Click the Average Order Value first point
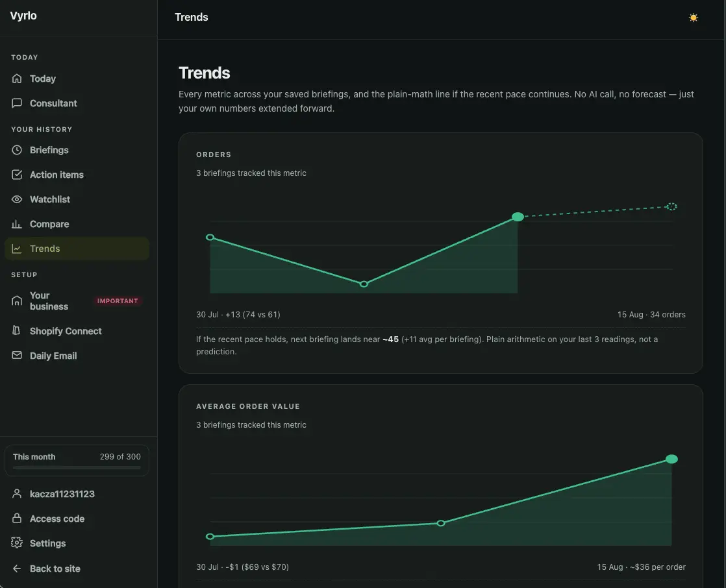The width and height of the screenshot is (726, 588). coord(210,537)
